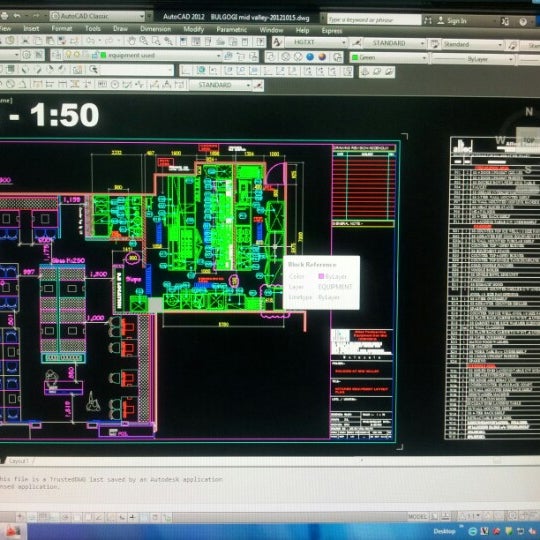Open the Dimension menu
The height and width of the screenshot is (540, 540).
click(155, 29)
